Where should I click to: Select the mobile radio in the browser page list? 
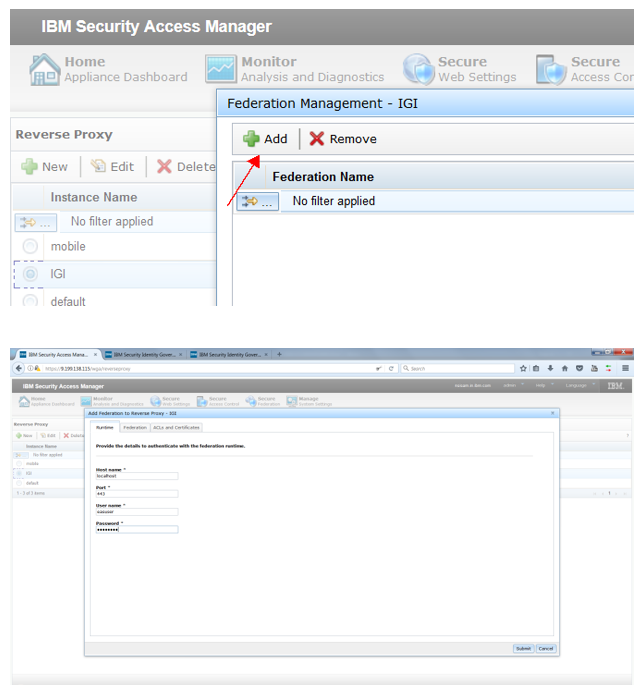[x=19, y=464]
